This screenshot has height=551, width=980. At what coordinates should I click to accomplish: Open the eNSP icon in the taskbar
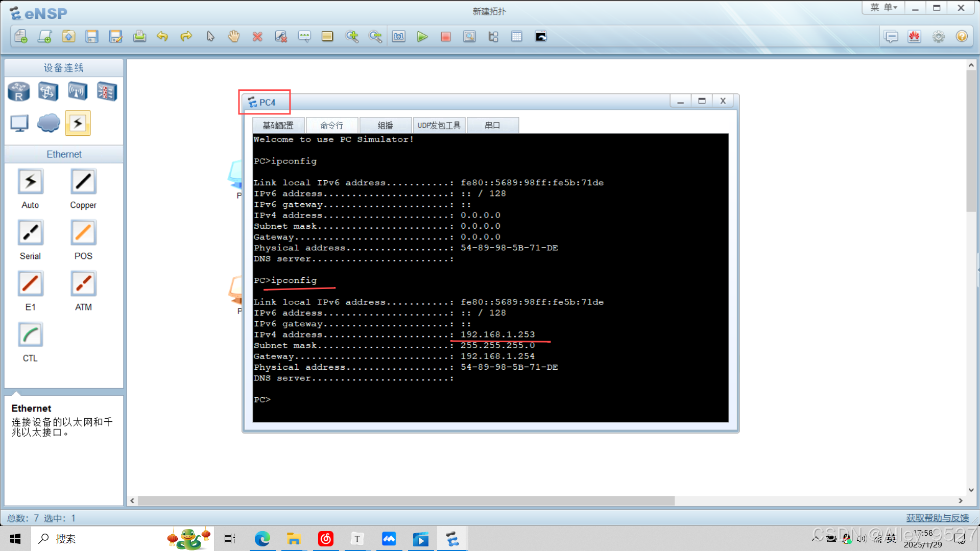pyautogui.click(x=451, y=538)
